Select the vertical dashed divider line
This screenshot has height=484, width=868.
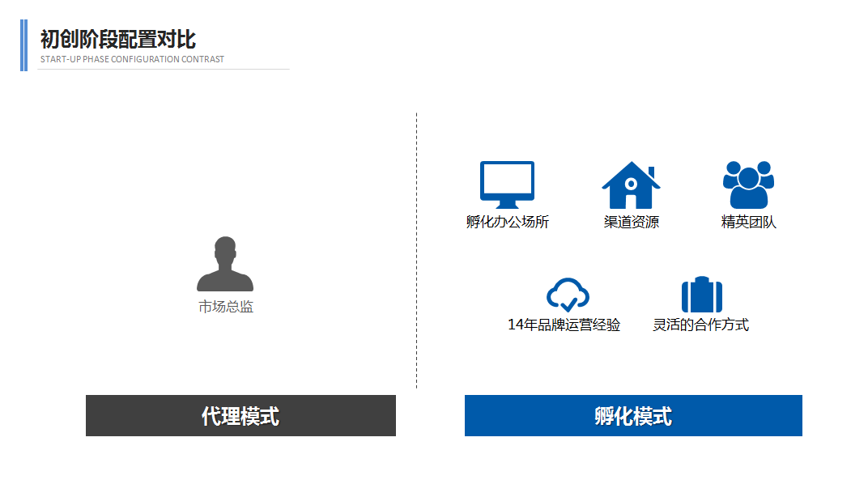pos(417,251)
